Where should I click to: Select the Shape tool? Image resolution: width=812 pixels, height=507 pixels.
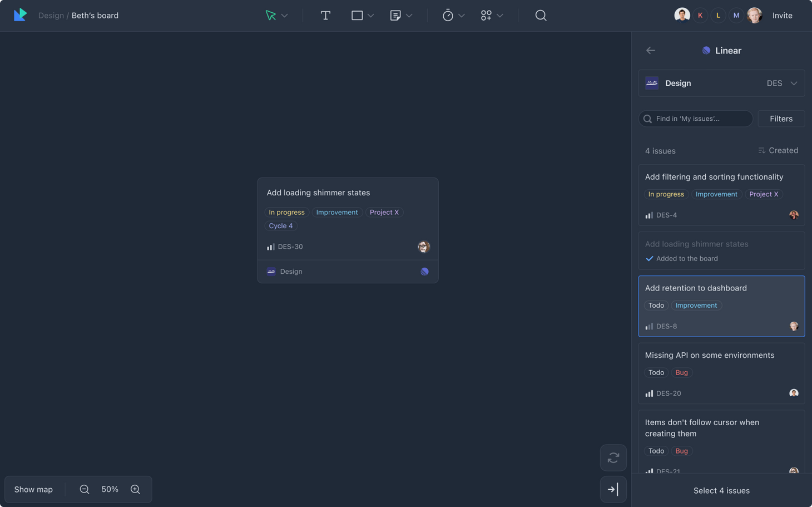(356, 15)
